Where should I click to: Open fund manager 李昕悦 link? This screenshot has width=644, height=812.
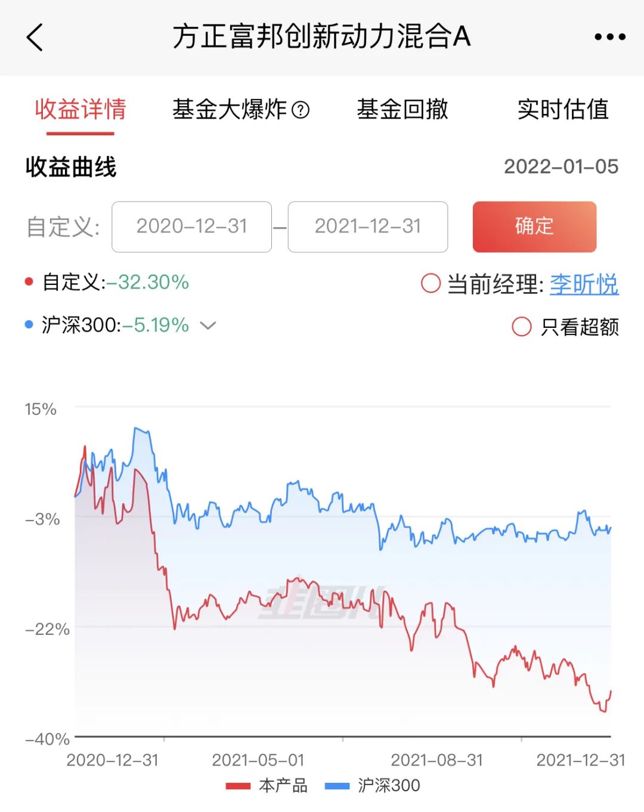tap(584, 284)
